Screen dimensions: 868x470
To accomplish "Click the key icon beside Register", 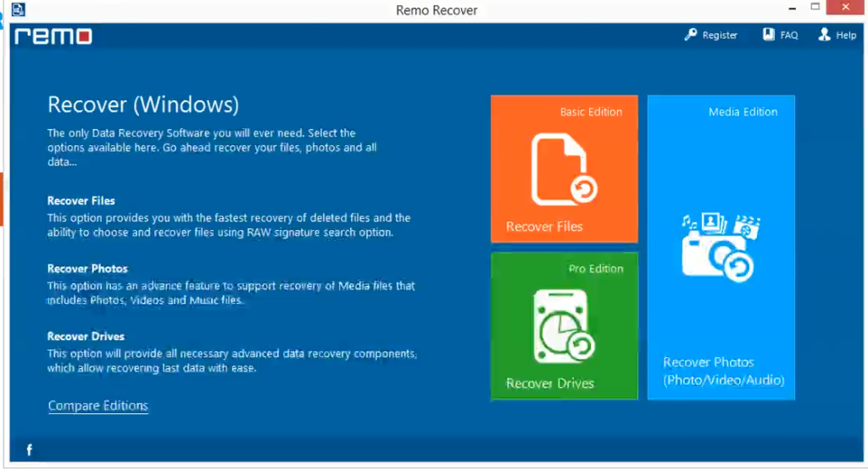I will point(690,36).
